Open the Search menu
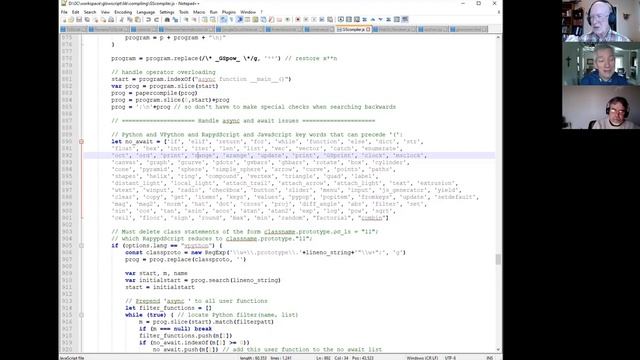This screenshot has height=360, width=640. click(90, 12)
